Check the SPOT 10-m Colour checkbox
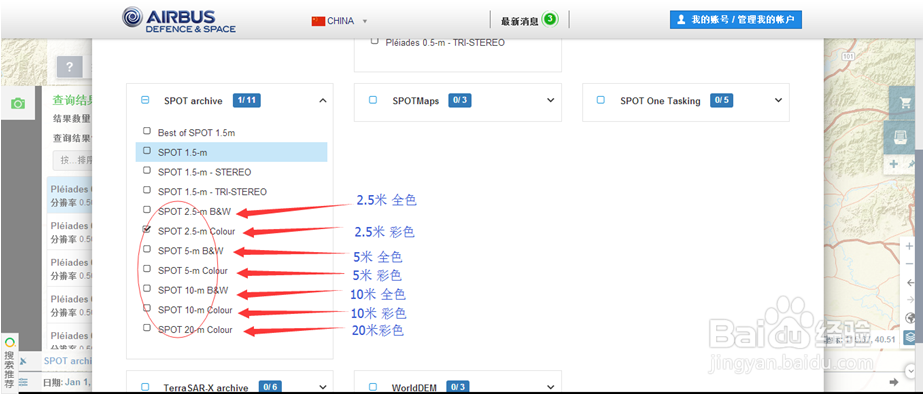The width and height of the screenshot is (924, 395). pyautogui.click(x=147, y=308)
